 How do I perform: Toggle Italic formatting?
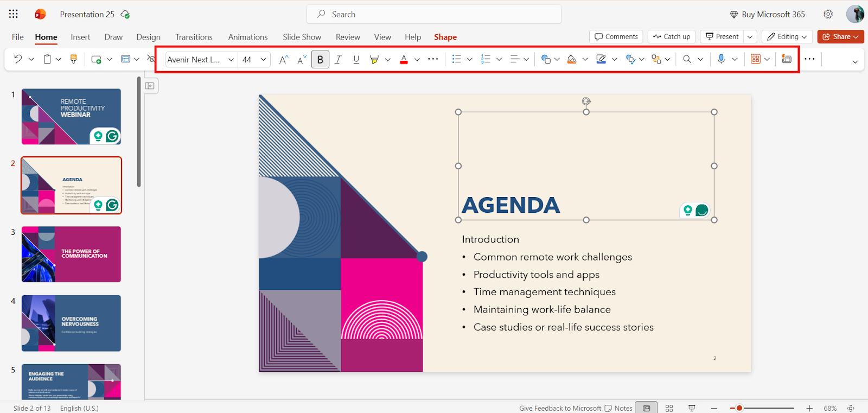click(x=338, y=60)
